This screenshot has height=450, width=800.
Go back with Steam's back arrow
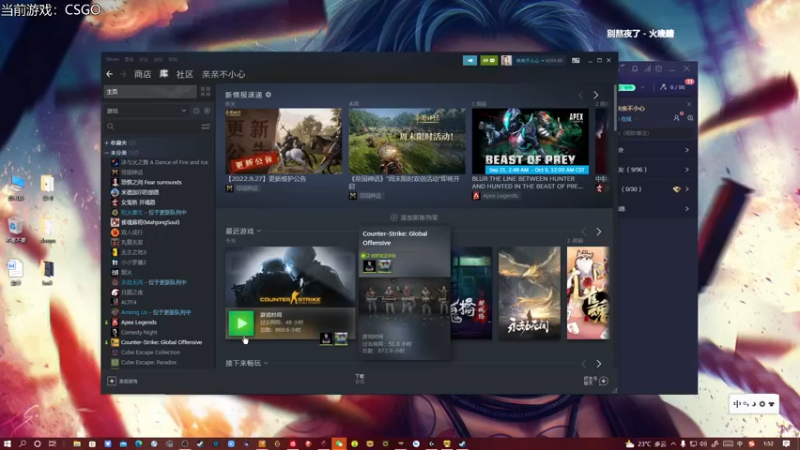coord(109,74)
